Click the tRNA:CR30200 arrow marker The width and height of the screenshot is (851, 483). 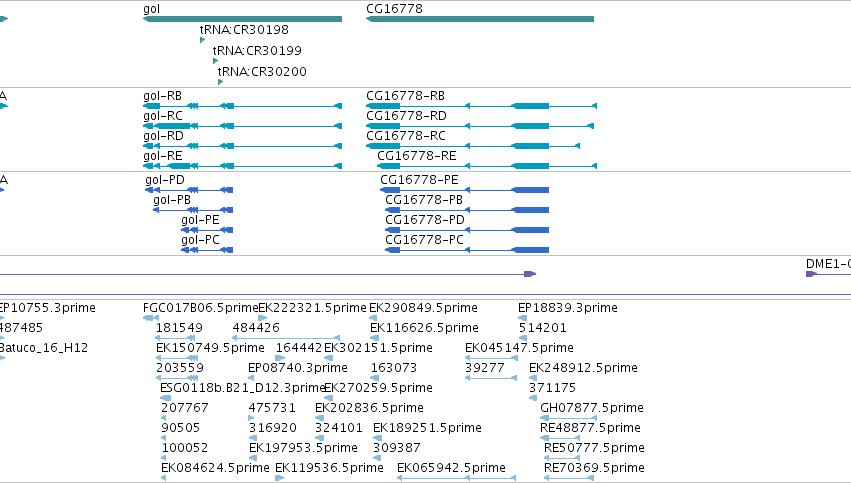pos(220,82)
